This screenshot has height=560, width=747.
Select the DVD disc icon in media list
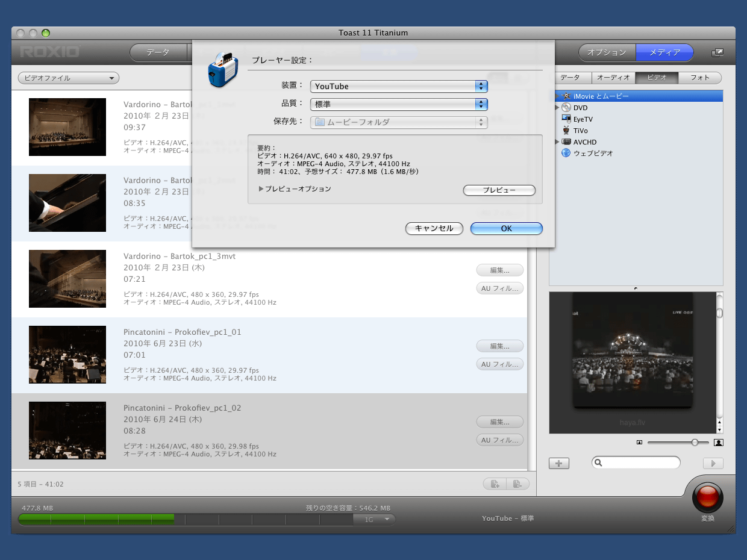coord(566,108)
